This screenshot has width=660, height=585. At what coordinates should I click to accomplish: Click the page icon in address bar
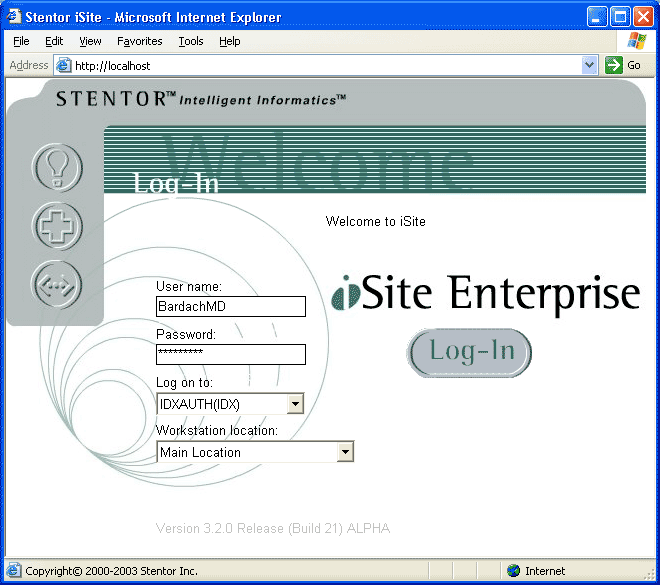tap(64, 65)
